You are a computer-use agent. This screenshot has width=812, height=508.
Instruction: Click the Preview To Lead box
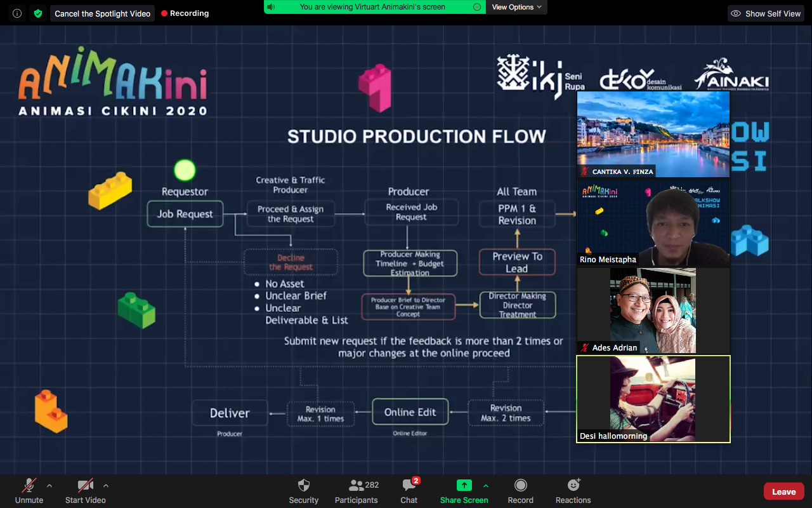pyautogui.click(x=518, y=262)
